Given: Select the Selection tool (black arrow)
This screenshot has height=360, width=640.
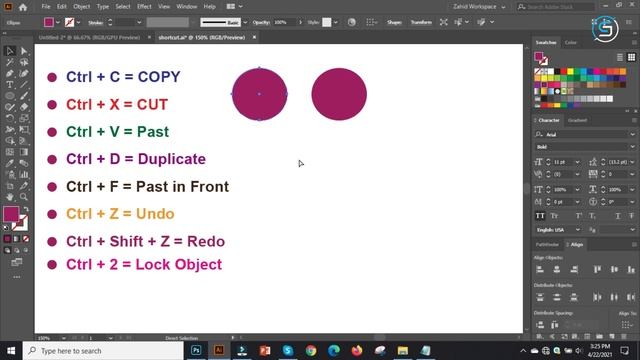Looking at the screenshot, I should click(10, 51).
